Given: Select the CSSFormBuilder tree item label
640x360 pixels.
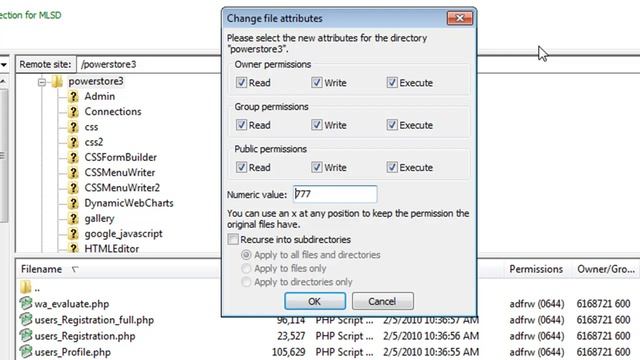Looking at the screenshot, I should click(120, 158).
